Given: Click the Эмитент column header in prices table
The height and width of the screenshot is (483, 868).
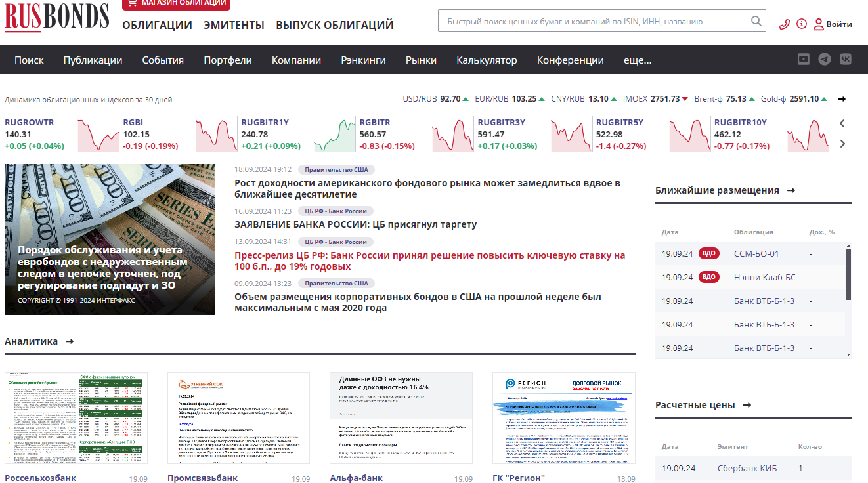Looking at the screenshot, I should tap(733, 447).
